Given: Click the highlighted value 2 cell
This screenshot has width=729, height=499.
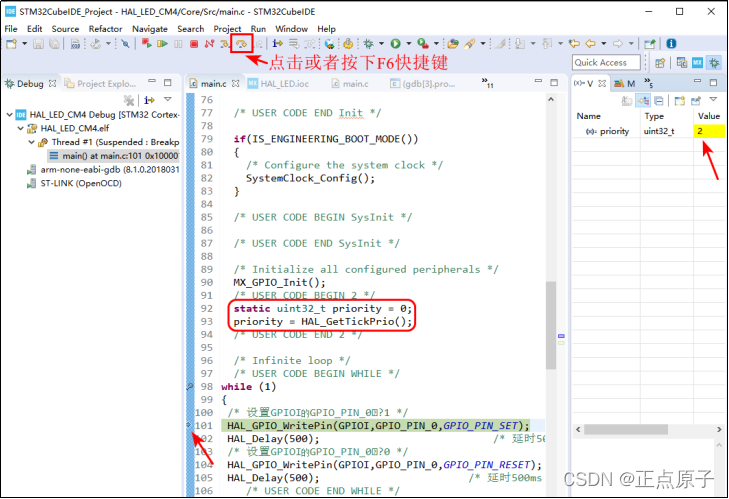Looking at the screenshot, I should (709, 131).
